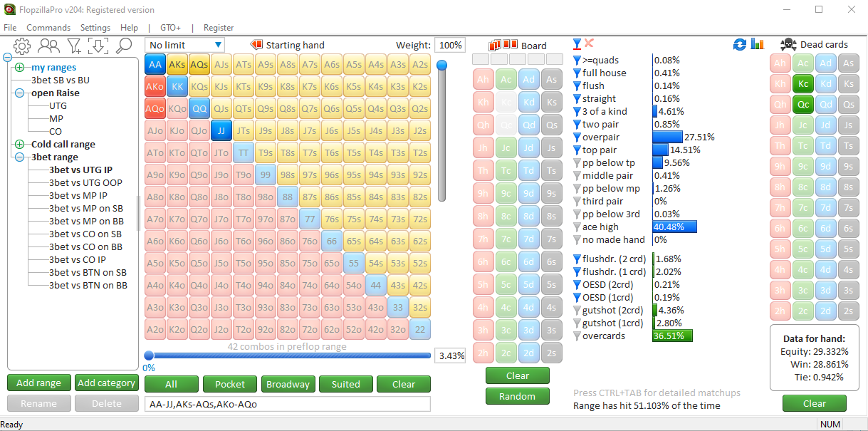868x431 pixels.
Task: Click the Add range button
Action: pyautogui.click(x=39, y=383)
